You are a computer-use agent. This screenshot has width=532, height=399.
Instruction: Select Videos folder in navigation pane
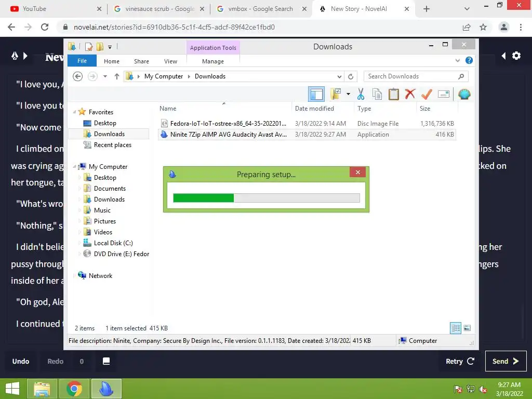103,232
